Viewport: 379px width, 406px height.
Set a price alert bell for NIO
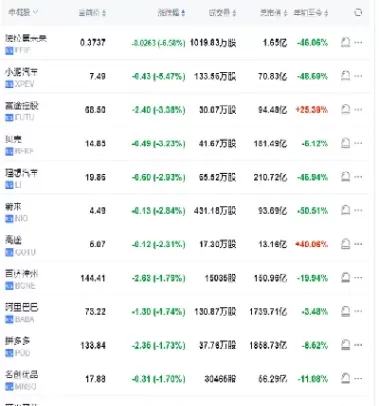346,210
